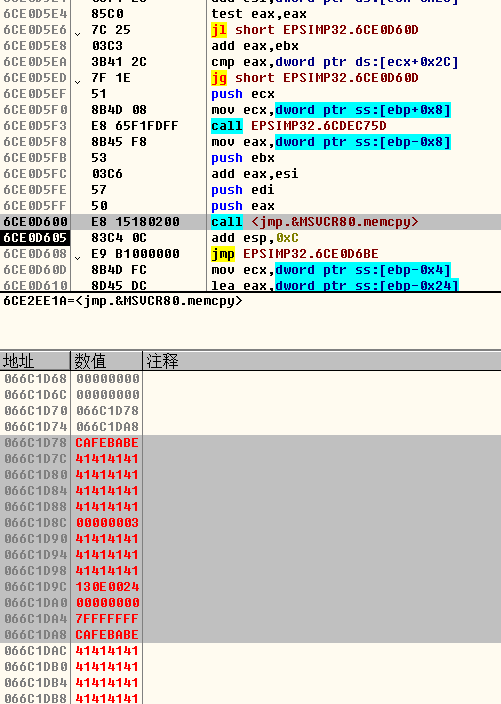The image size is (501, 704).
Task: Select value 7FFFFFFF in stack pane
Action: click(107, 619)
